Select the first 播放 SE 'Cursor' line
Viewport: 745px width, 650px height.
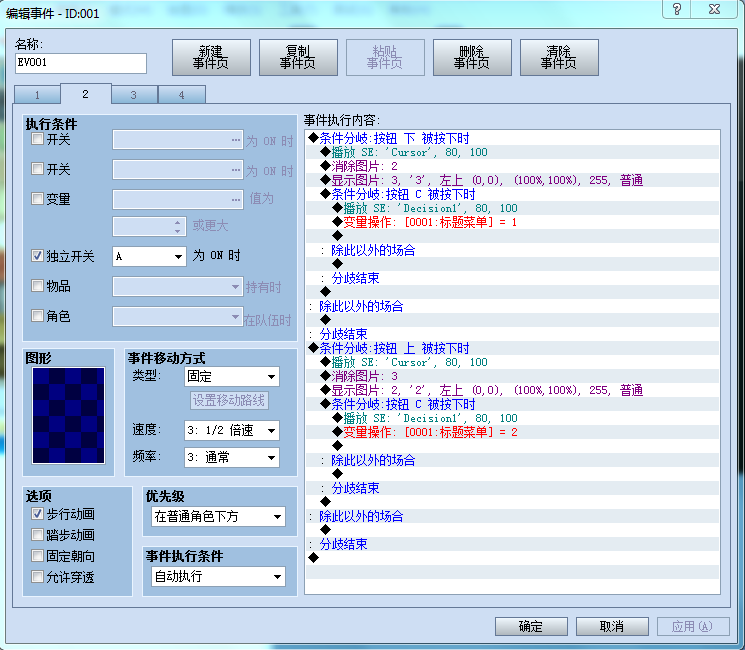[x=512, y=152]
